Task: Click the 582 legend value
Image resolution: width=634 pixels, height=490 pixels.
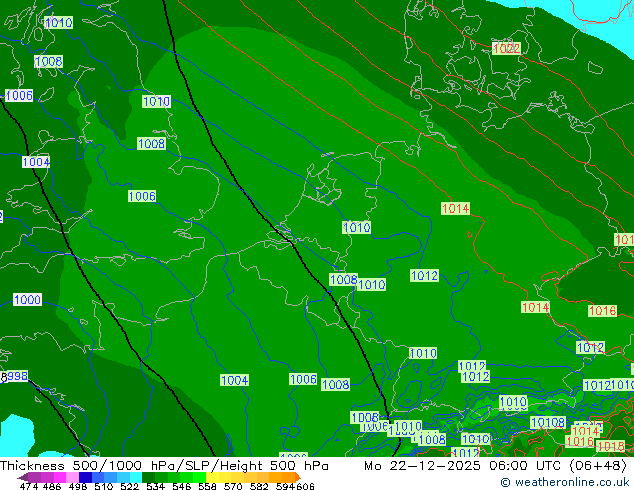Action: (x=259, y=486)
